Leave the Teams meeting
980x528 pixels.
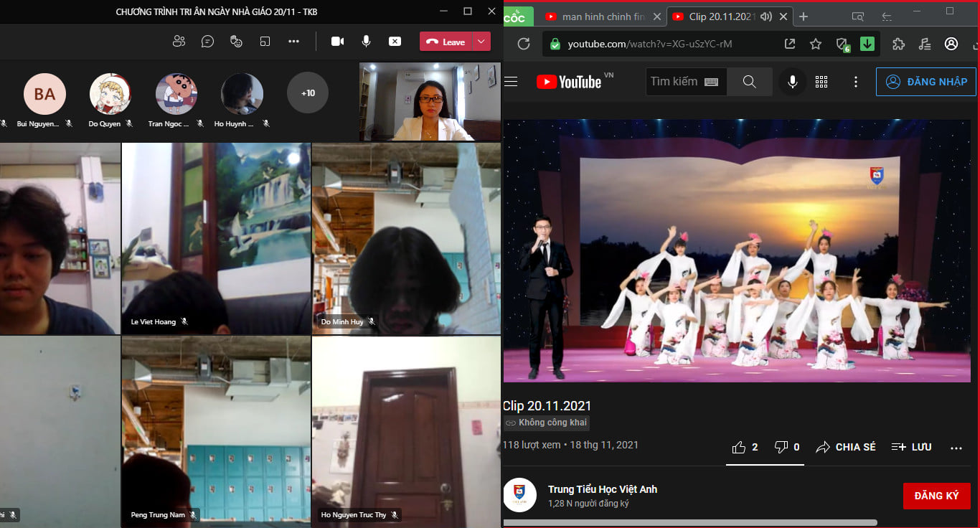446,42
